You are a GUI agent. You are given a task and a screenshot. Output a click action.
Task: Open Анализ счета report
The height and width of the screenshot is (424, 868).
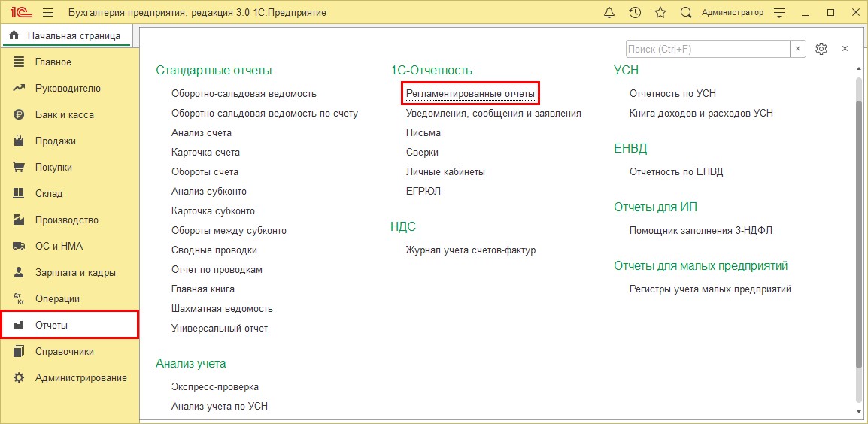pos(202,133)
